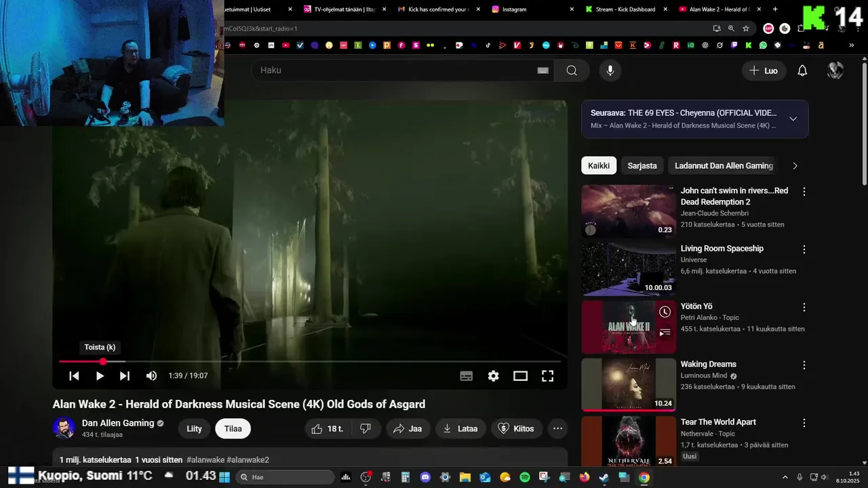This screenshot has height=488, width=868.
Task: Open options for Living Room Spaceship
Action: [804, 249]
